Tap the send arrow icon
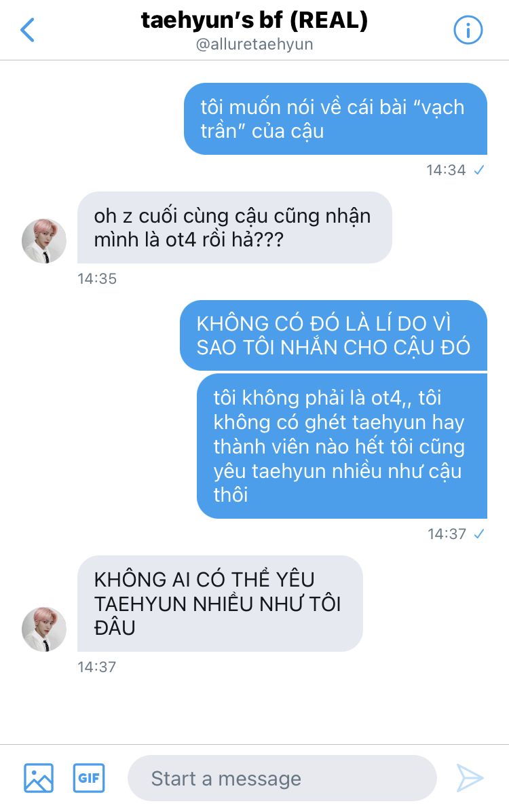Image resolution: width=509 pixels, height=812 pixels. tap(470, 778)
